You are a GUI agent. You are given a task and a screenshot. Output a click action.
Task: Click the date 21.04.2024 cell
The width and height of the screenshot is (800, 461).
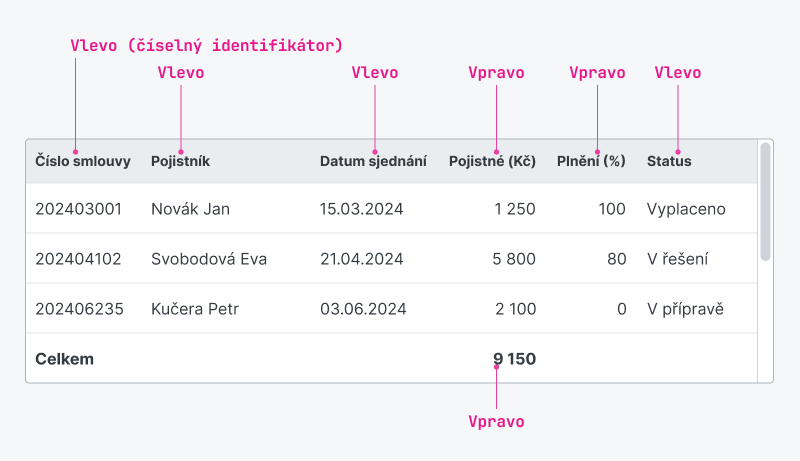pos(362,259)
